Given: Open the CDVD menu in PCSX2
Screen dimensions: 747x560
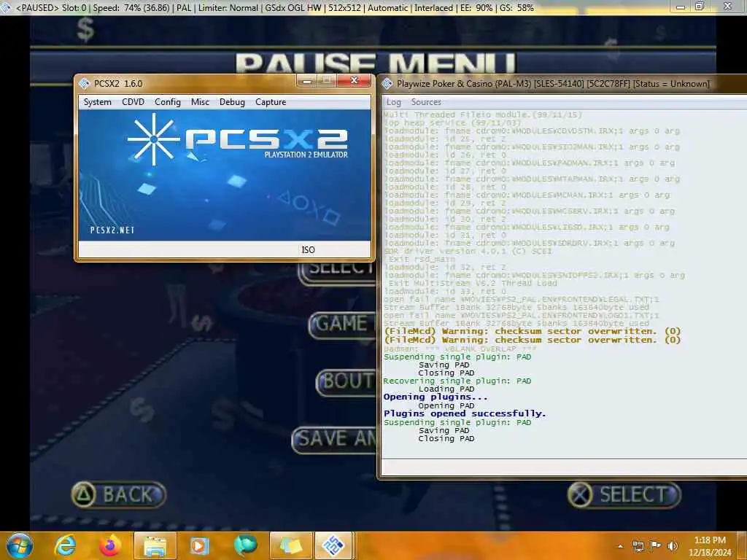Looking at the screenshot, I should pos(133,102).
